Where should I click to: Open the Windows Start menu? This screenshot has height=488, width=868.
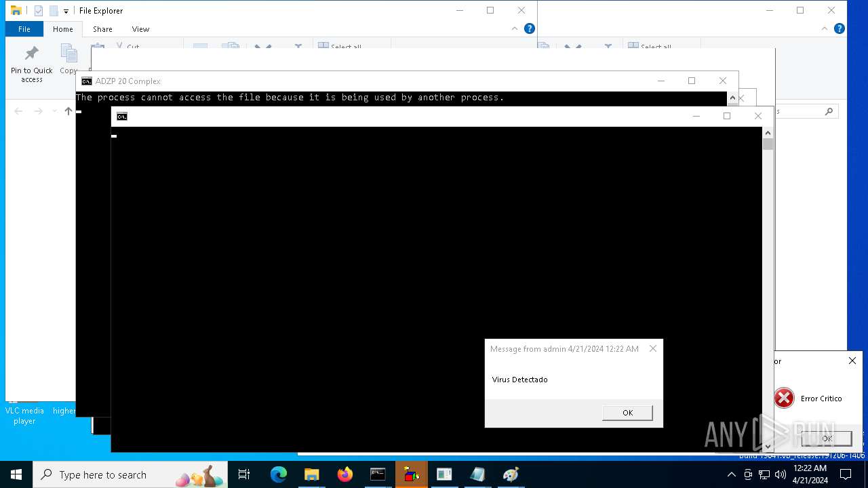pos(16,474)
